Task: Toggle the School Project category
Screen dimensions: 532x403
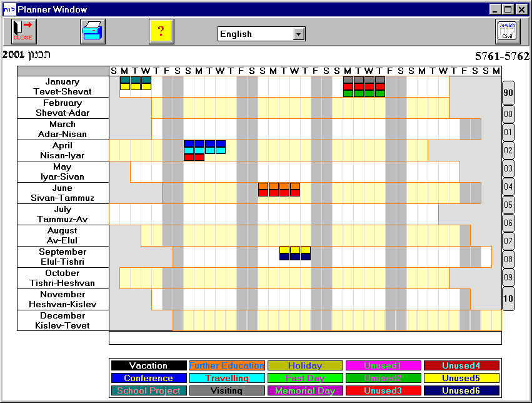Action: 148,390
